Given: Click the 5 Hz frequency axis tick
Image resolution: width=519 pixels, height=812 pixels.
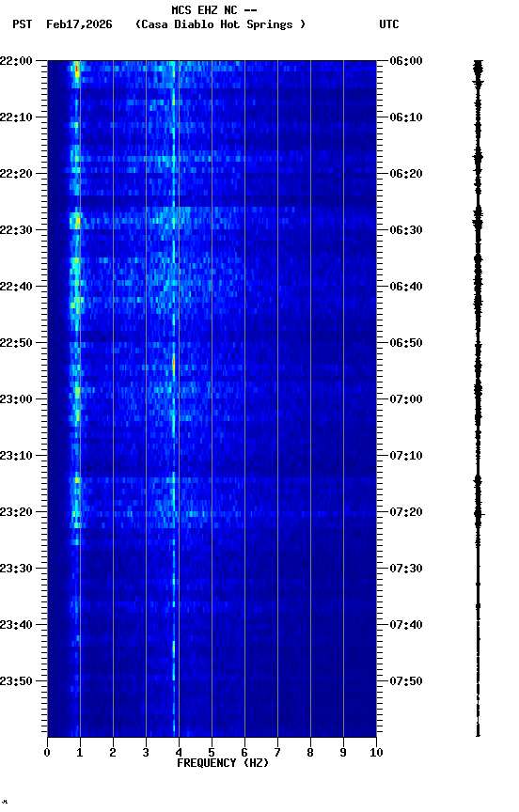Looking at the screenshot, I should (x=212, y=753).
